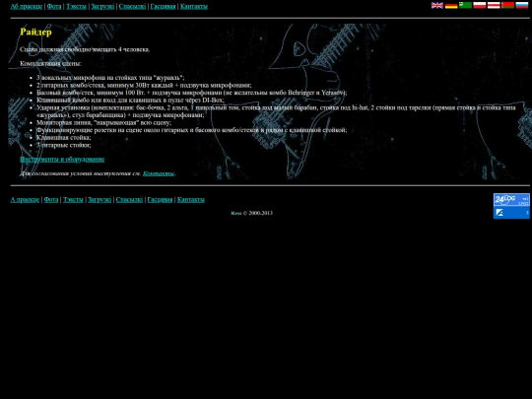The height and width of the screenshot is (399, 532).
Task: Click the italic 'Контакты' link in the note
Action: click(159, 173)
